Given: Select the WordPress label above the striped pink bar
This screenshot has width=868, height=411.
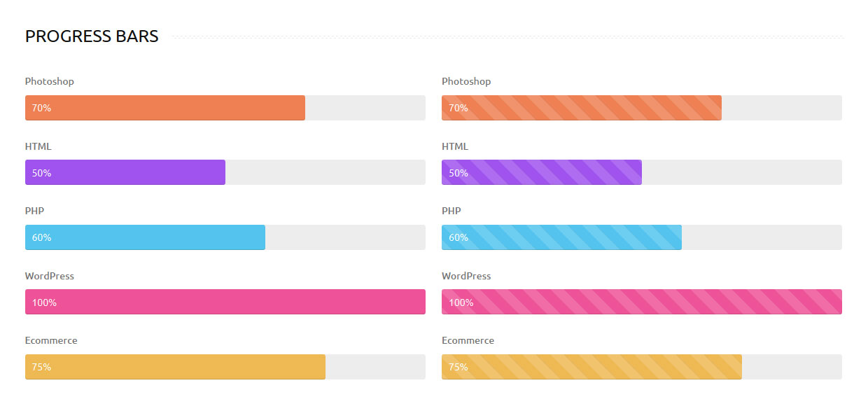Looking at the screenshot, I should point(466,276).
